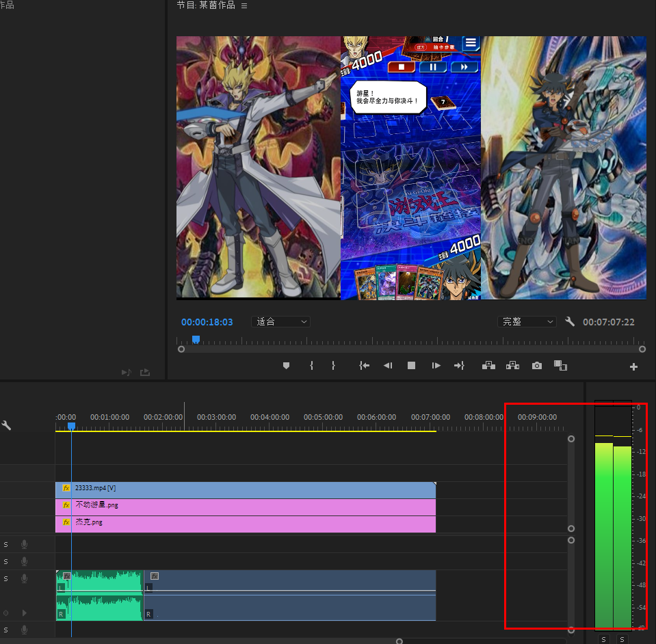The height and width of the screenshot is (644, 656).
Task: Click the Export Frame camera icon
Action: [537, 366]
